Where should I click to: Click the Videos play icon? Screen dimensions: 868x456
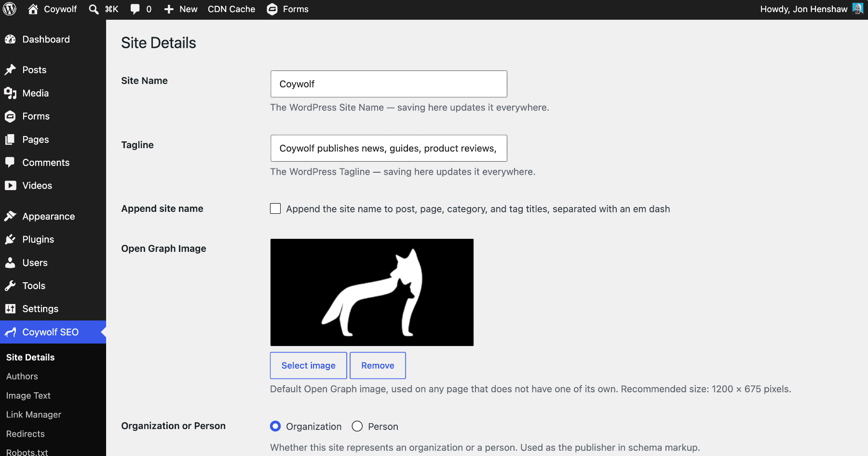click(x=10, y=185)
